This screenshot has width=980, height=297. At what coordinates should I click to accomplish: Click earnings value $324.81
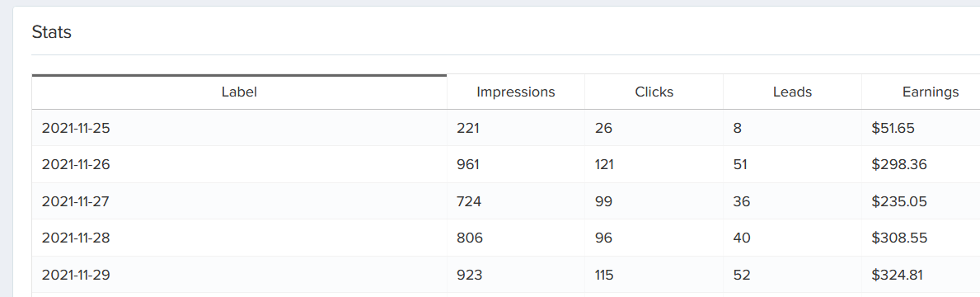click(x=898, y=275)
